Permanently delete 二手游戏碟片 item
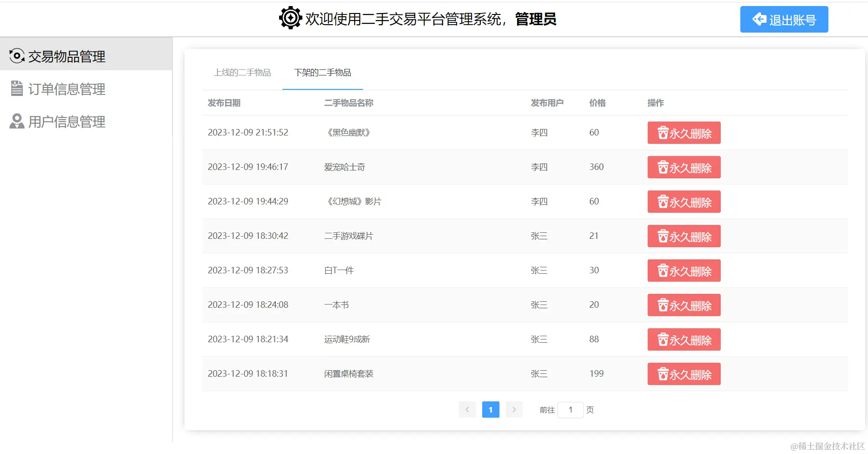The width and height of the screenshot is (868, 454). pos(684,236)
